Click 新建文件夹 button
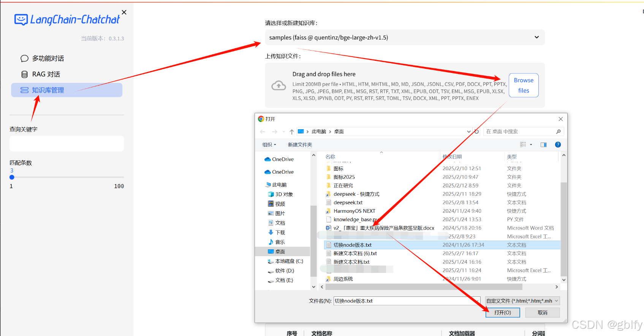The width and height of the screenshot is (644, 336). point(300,144)
